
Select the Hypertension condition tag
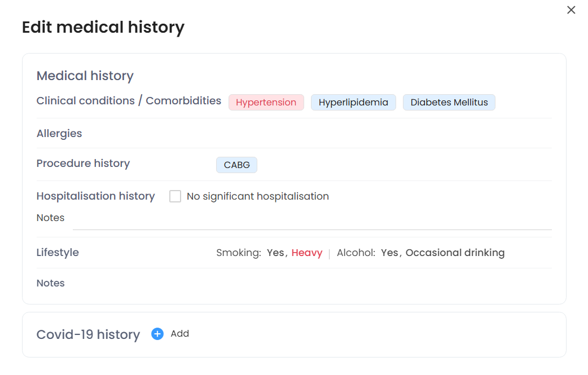(x=266, y=103)
